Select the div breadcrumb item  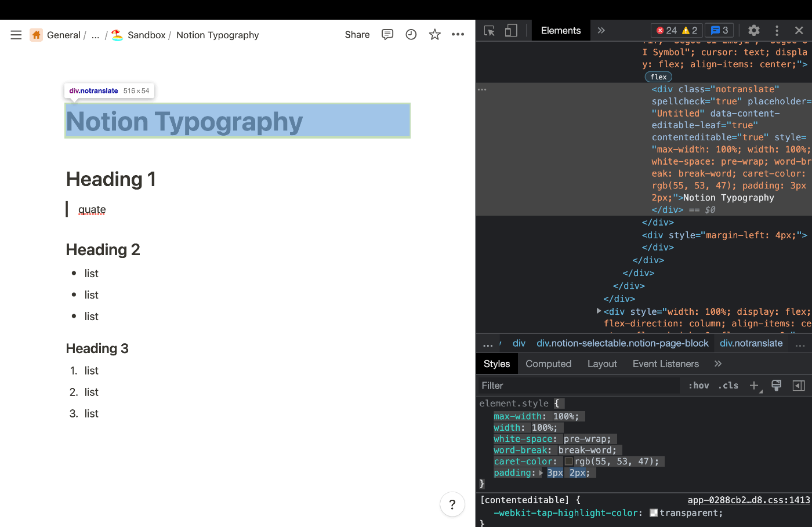[519, 343]
